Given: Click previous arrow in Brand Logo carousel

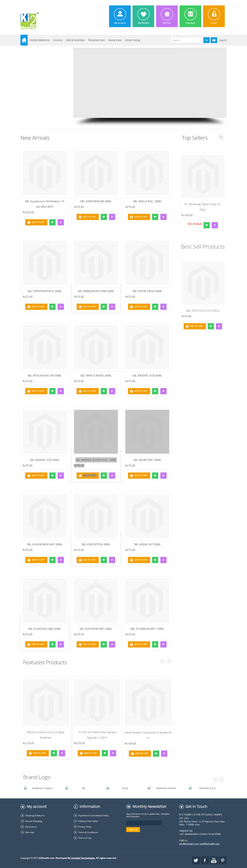Looking at the screenshot, I should click(x=215, y=779).
